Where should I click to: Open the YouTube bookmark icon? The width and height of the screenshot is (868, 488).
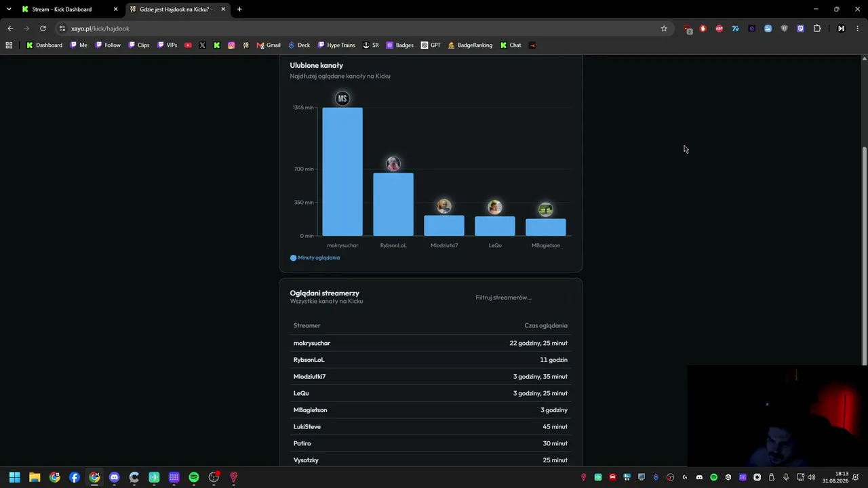point(188,45)
